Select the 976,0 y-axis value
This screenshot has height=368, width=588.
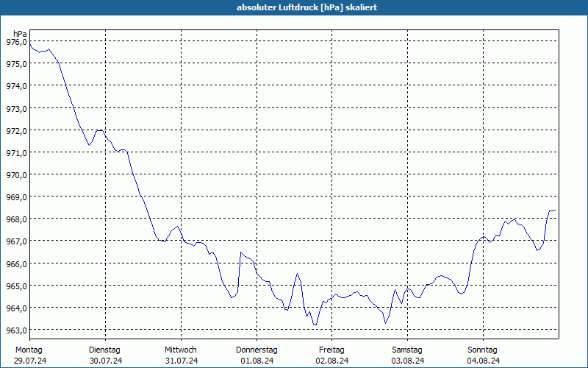click(17, 42)
